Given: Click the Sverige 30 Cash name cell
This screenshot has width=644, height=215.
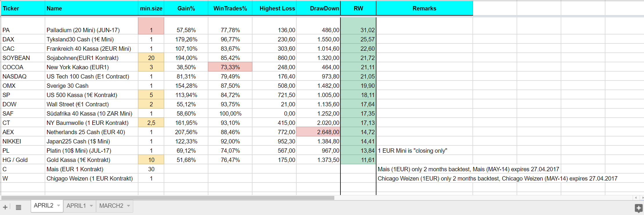Looking at the screenshot, I should pos(91,85).
